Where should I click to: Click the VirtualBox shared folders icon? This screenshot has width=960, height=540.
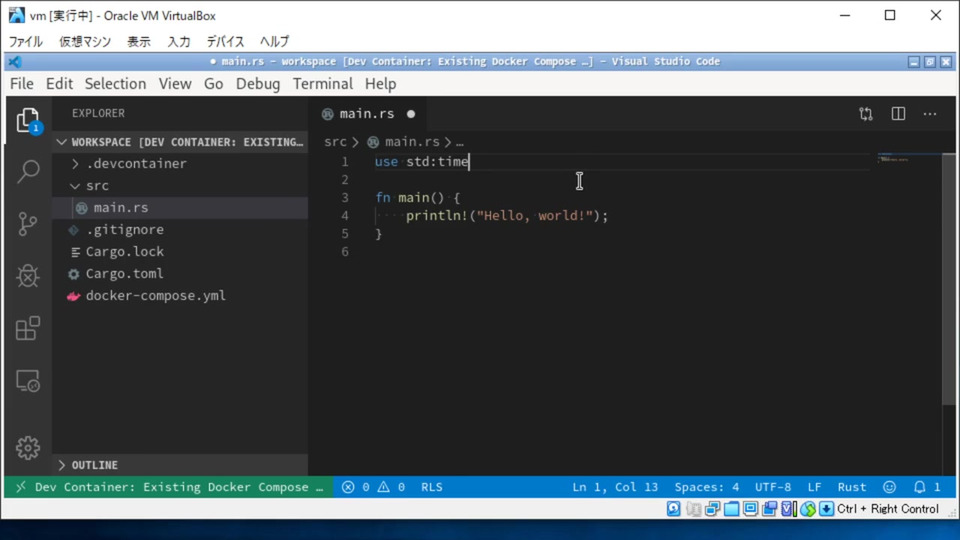(x=731, y=509)
